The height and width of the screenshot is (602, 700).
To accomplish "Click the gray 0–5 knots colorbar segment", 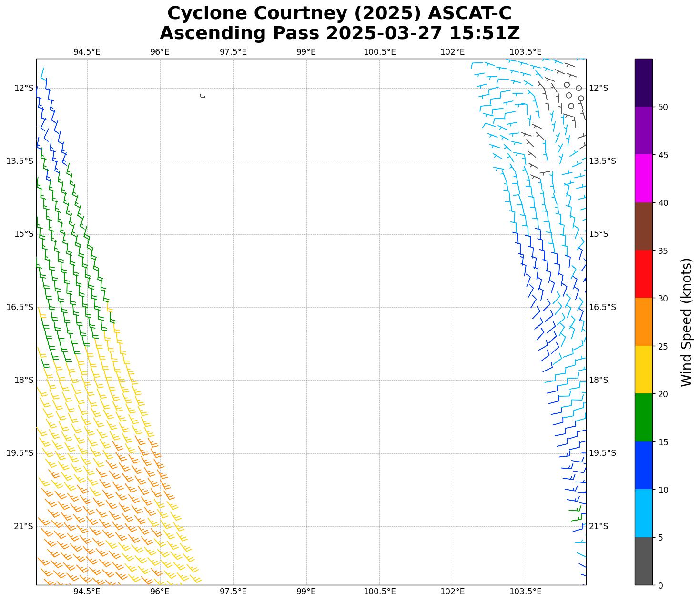I will point(644,561).
